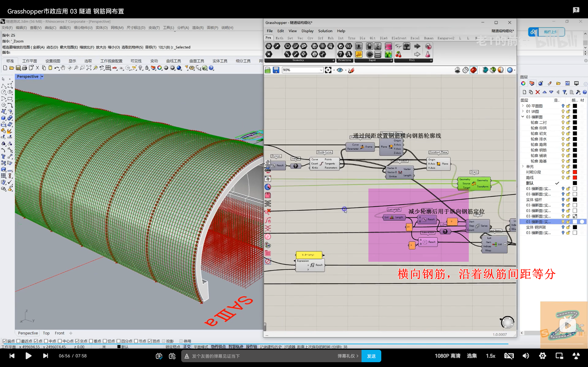Click the 发送 send button
Image resolution: width=588 pixels, height=367 pixels.
[371, 356]
